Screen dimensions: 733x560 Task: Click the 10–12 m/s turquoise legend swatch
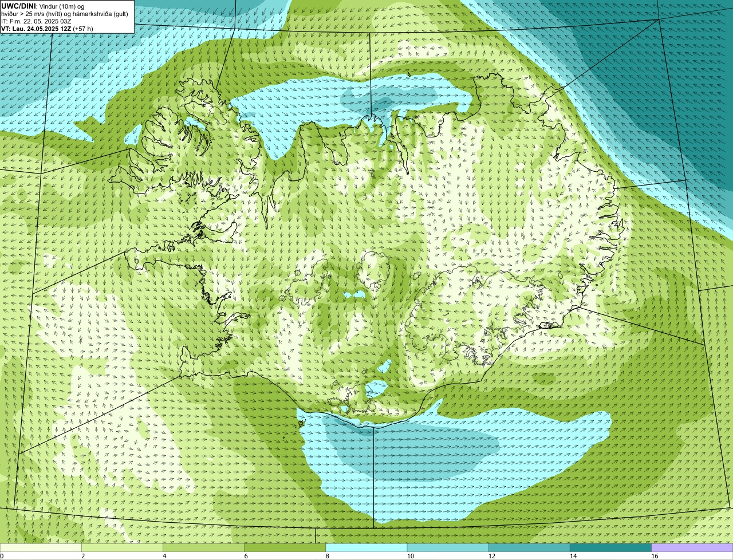448,548
